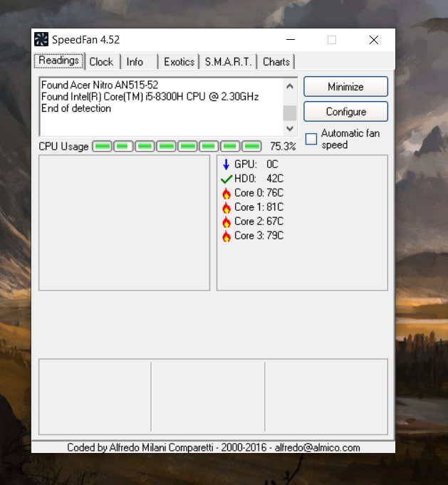448x485 pixels.
Task: Click the flame icon next to Core 2
Action: [226, 221]
